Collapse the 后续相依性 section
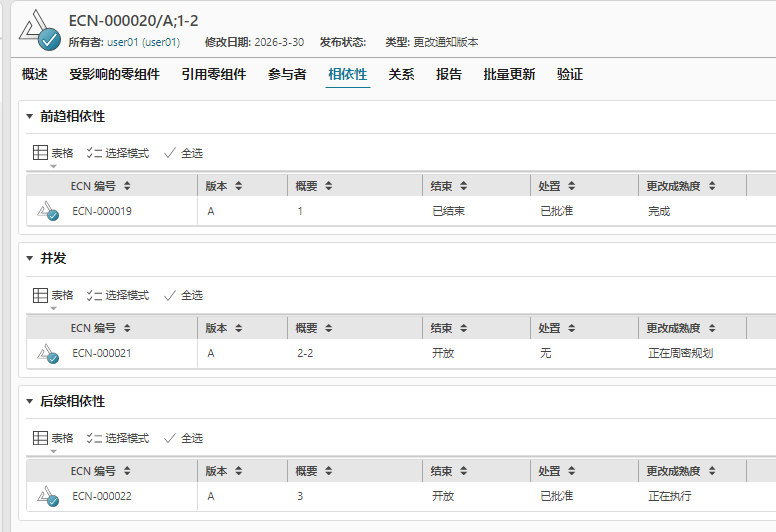The image size is (776, 532). (x=30, y=401)
